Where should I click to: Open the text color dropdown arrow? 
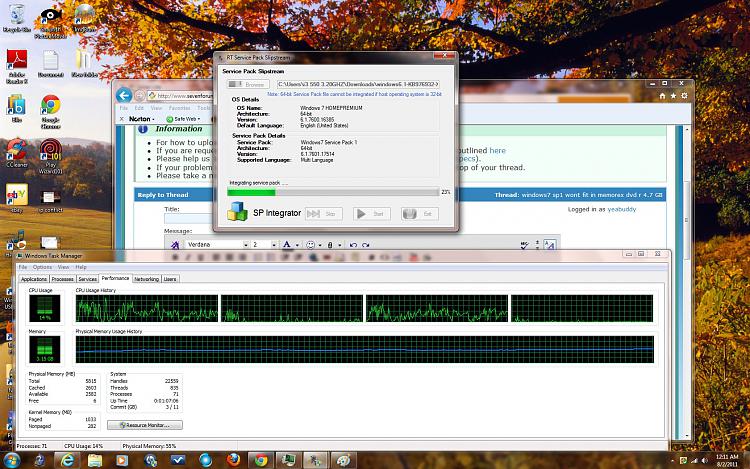[x=297, y=245]
